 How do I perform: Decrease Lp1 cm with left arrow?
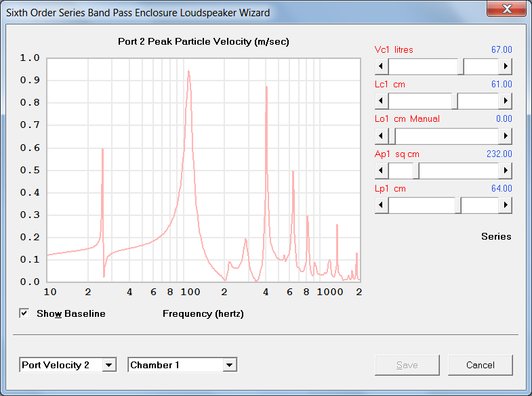pyautogui.click(x=382, y=205)
